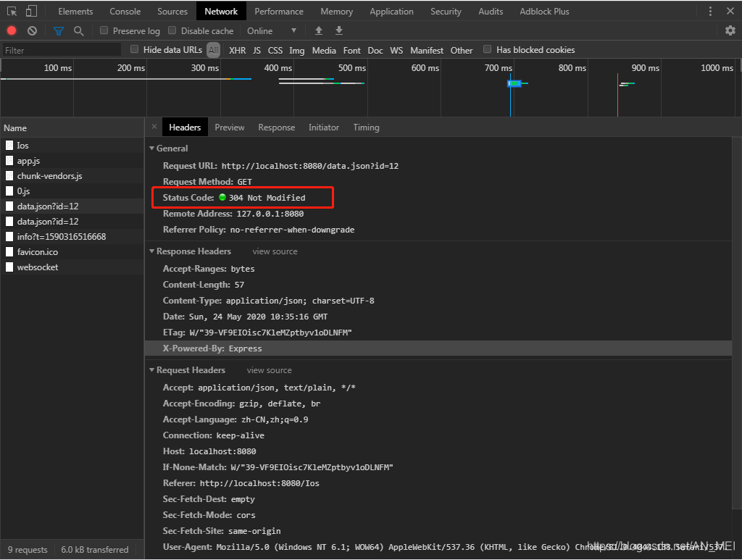
Task: Open the Security panel
Action: coord(446,12)
